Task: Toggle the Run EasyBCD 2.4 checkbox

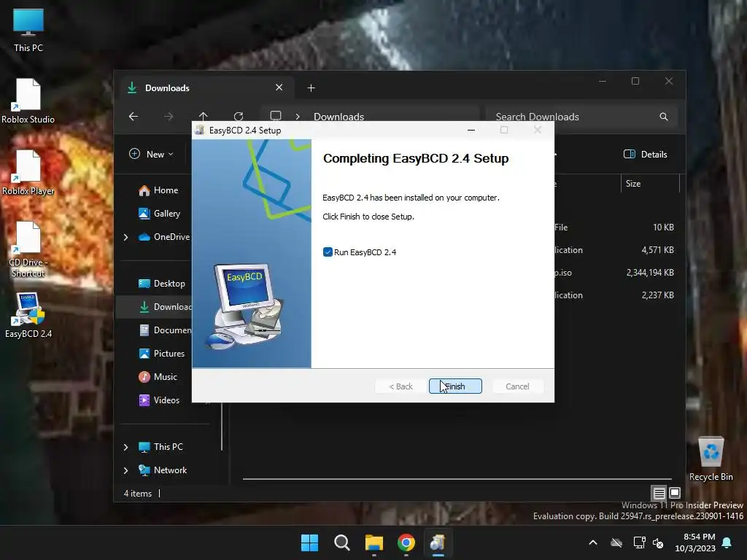Action: tap(328, 252)
